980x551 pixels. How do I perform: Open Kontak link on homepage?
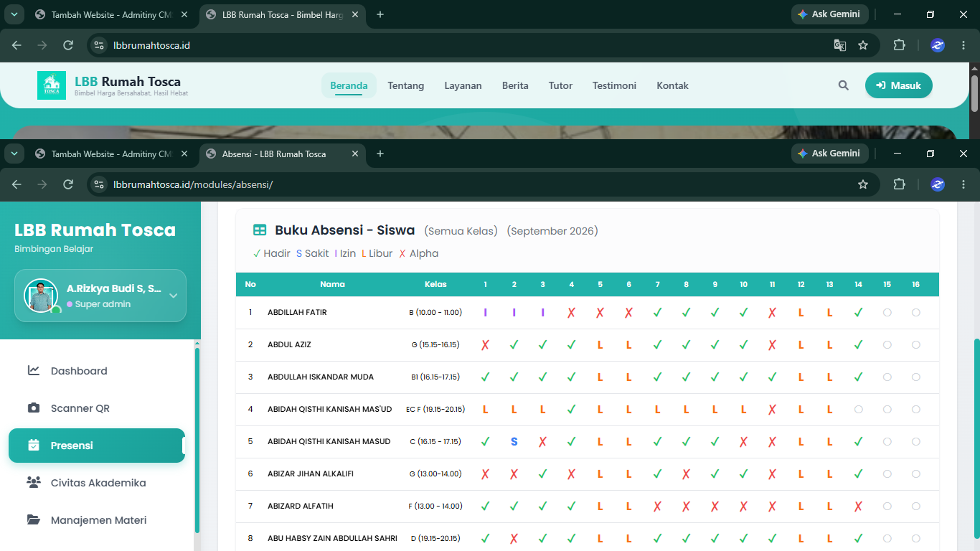tap(672, 85)
